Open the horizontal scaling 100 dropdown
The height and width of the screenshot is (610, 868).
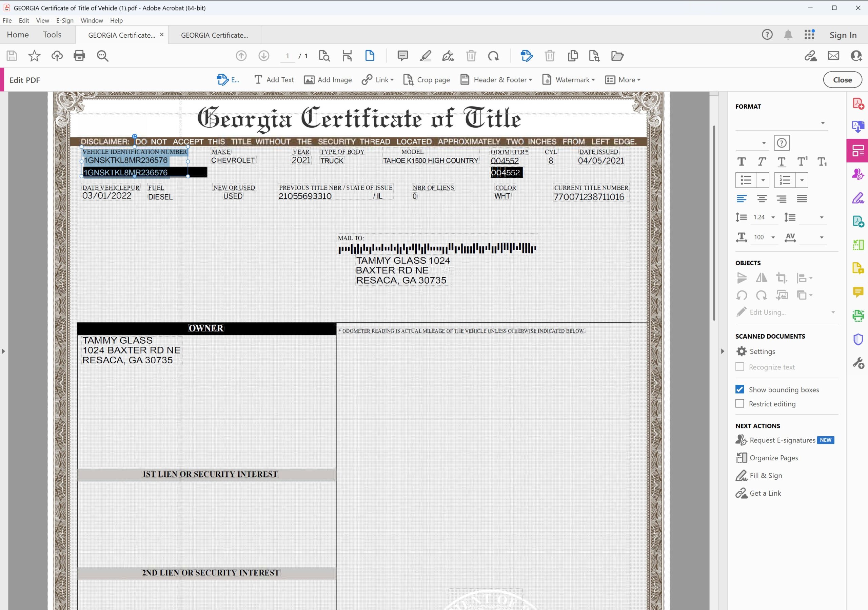pos(773,237)
